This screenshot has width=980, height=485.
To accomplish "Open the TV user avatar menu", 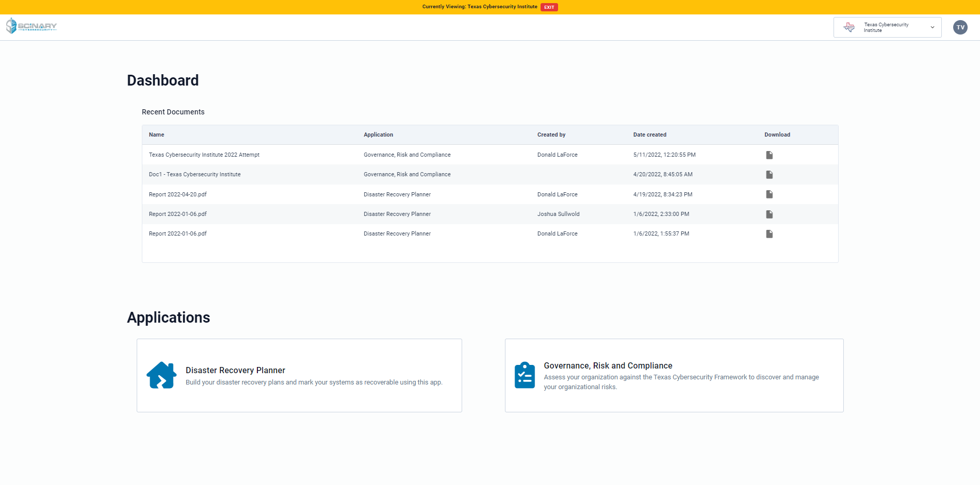I will (x=960, y=27).
